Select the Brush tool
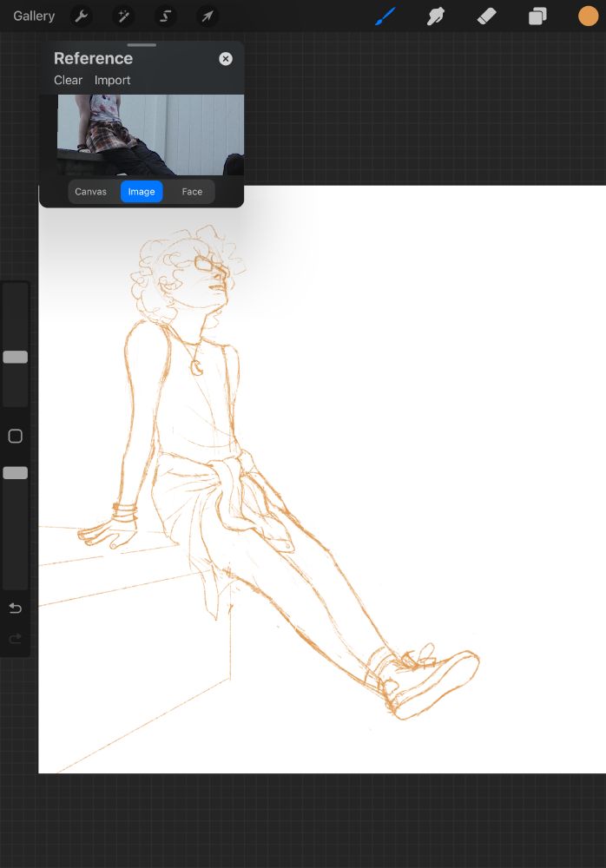Screen dimensions: 606x868 point(385,16)
